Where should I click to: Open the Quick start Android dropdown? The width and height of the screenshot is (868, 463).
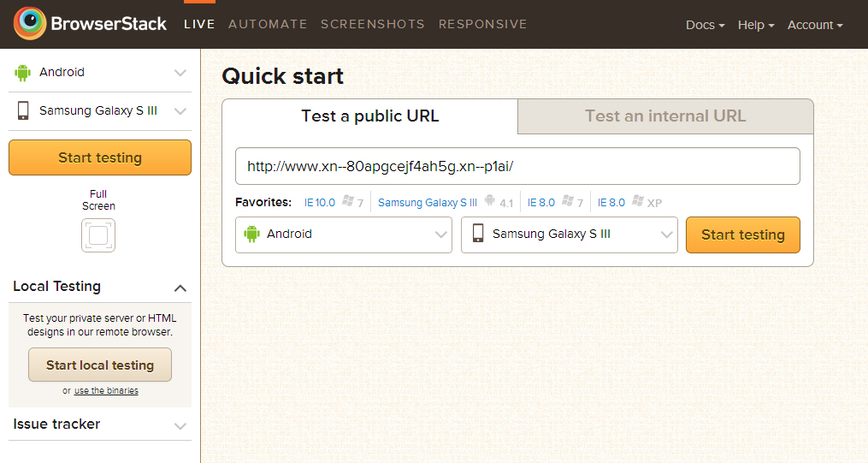(344, 234)
